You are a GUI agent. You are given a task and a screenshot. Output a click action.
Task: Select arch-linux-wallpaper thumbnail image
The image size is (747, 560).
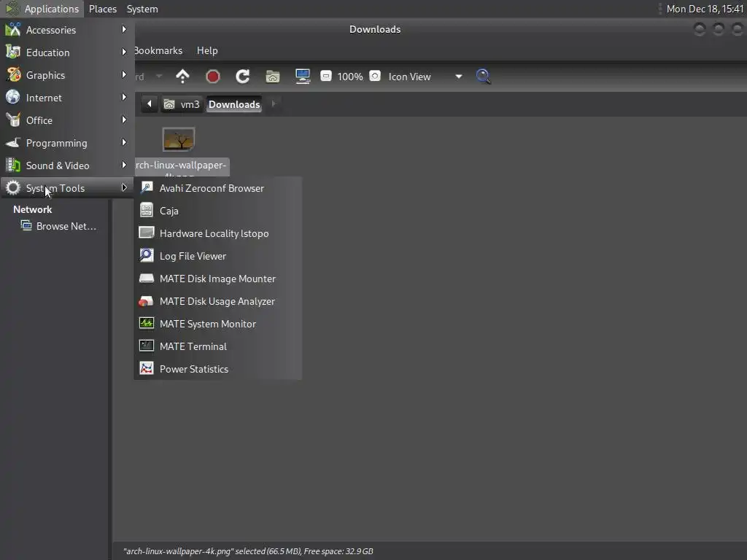tap(179, 139)
